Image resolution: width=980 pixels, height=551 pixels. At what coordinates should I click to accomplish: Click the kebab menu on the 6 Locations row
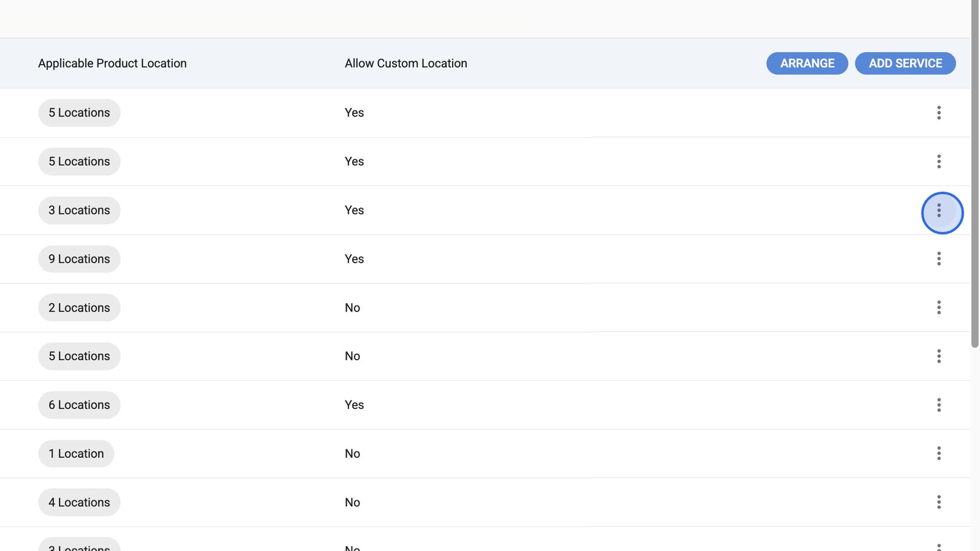(x=938, y=405)
